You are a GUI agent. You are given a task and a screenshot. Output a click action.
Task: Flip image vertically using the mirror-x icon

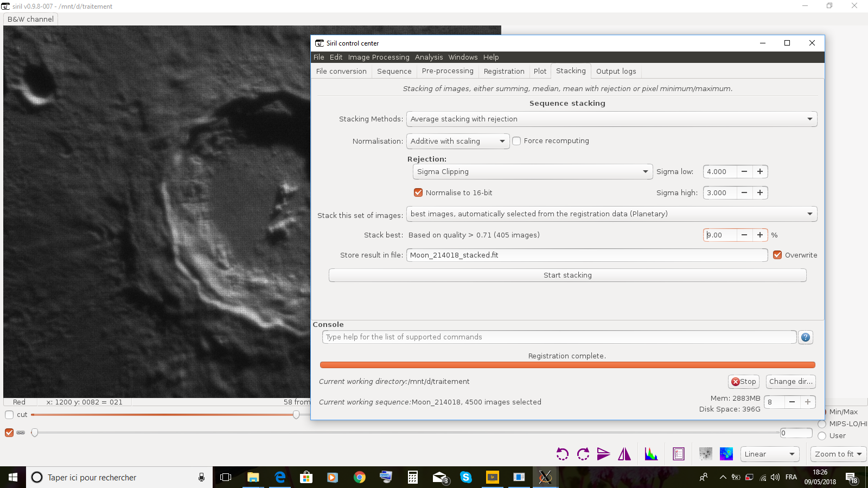tap(604, 454)
